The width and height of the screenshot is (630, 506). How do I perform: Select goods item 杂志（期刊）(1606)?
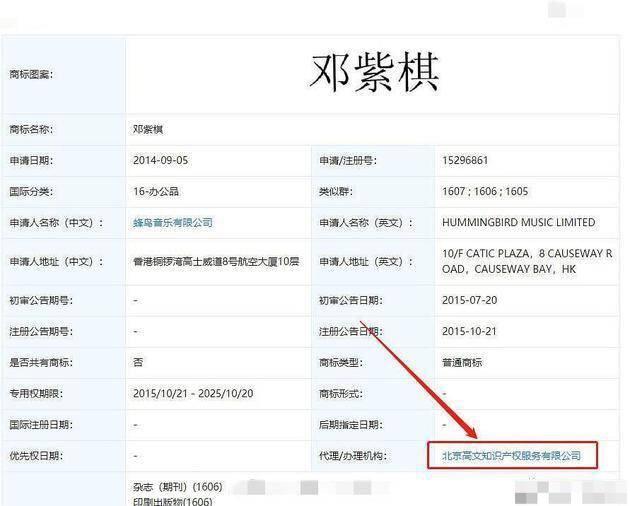(178, 487)
